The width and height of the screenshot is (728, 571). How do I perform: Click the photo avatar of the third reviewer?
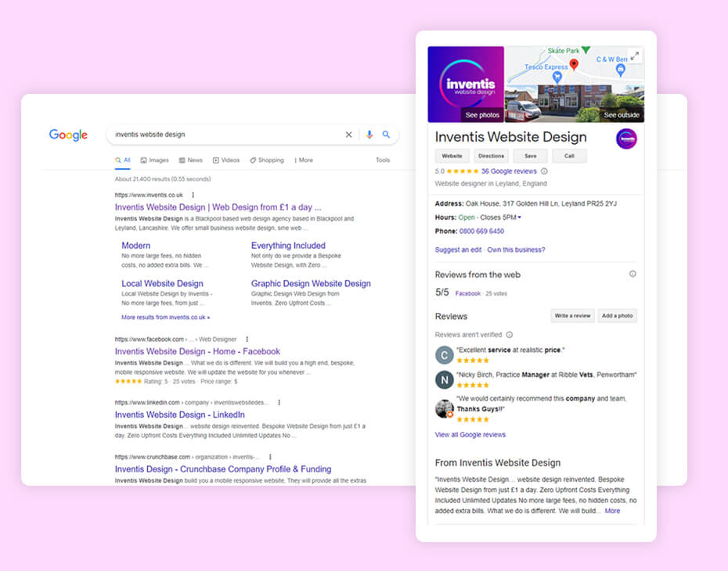coord(445,408)
